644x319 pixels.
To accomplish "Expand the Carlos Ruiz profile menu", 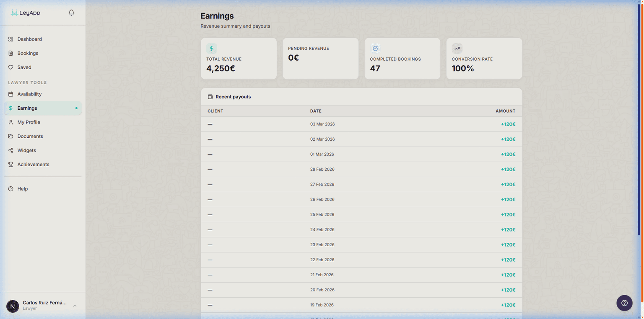I will (75, 306).
